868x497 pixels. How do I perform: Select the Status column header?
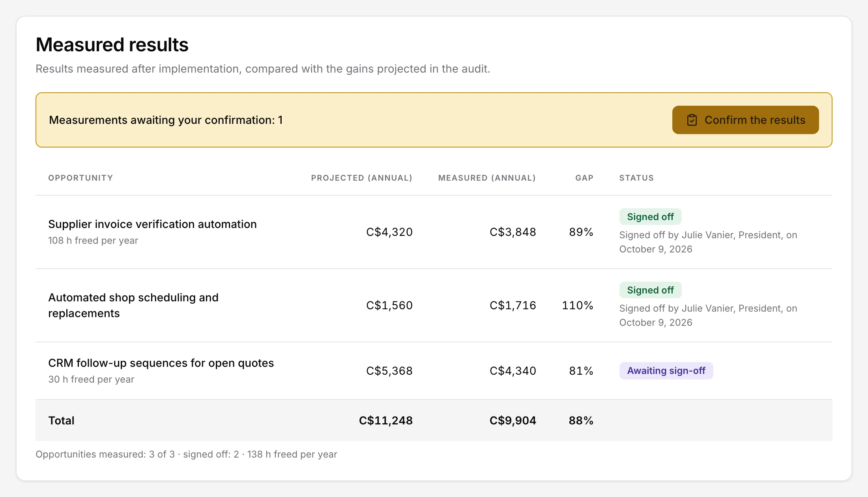pos(636,178)
